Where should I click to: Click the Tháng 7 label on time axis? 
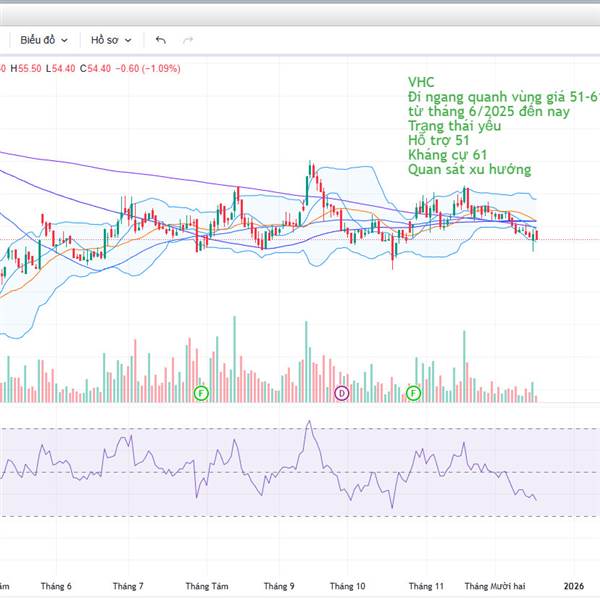[x=128, y=585]
